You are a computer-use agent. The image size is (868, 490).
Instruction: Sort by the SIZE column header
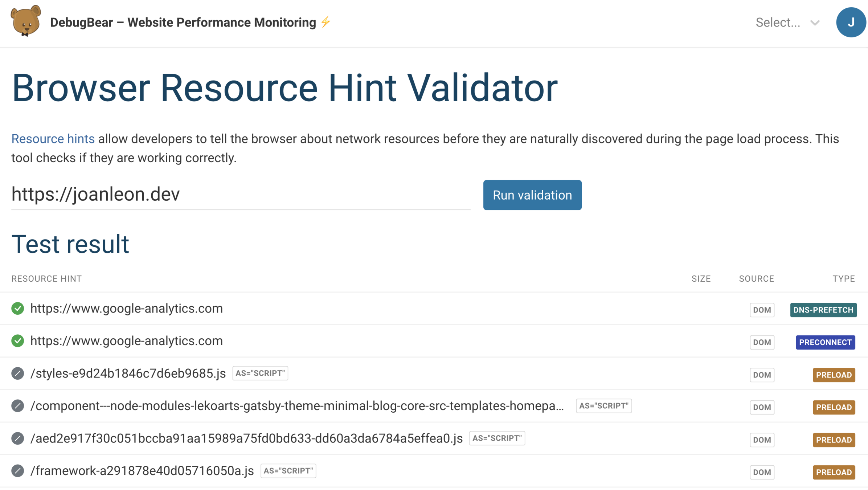(x=701, y=279)
